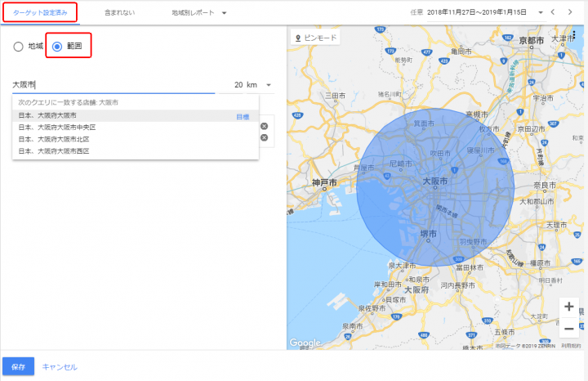Zoom in the map with plus button
The width and height of the screenshot is (588, 381).
569,307
